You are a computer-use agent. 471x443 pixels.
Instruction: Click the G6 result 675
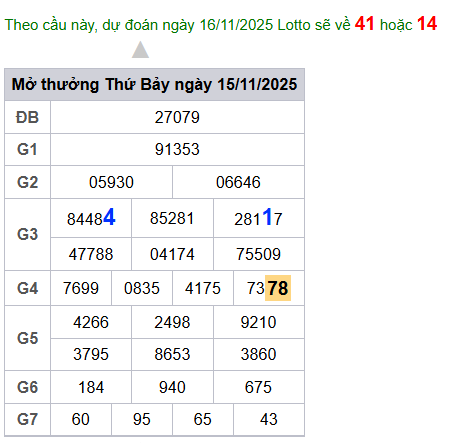tap(258, 387)
